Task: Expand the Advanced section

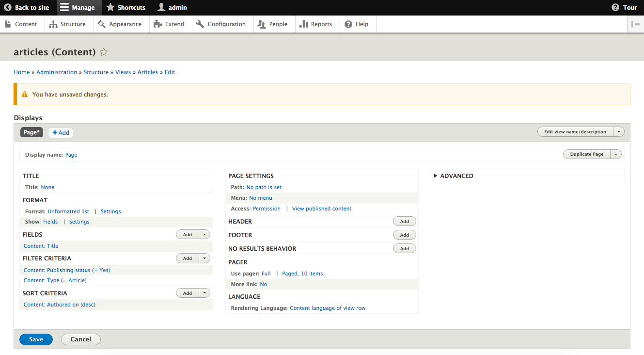Action: click(x=456, y=176)
